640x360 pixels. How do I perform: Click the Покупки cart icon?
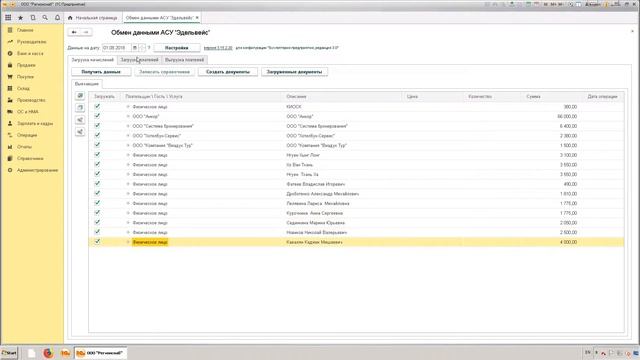tap(10, 77)
